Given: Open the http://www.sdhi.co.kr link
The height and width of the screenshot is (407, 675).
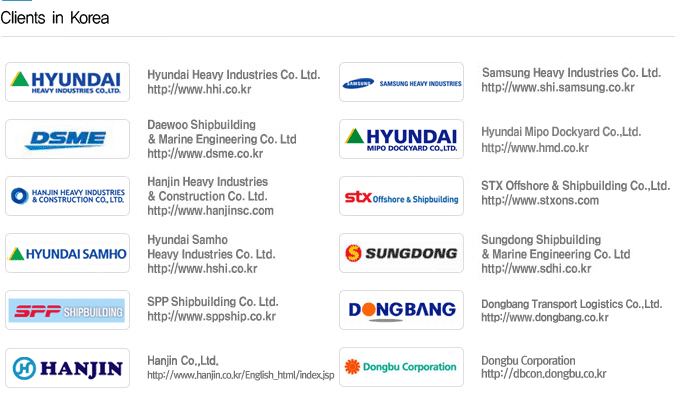Looking at the screenshot, I should 536,269.
